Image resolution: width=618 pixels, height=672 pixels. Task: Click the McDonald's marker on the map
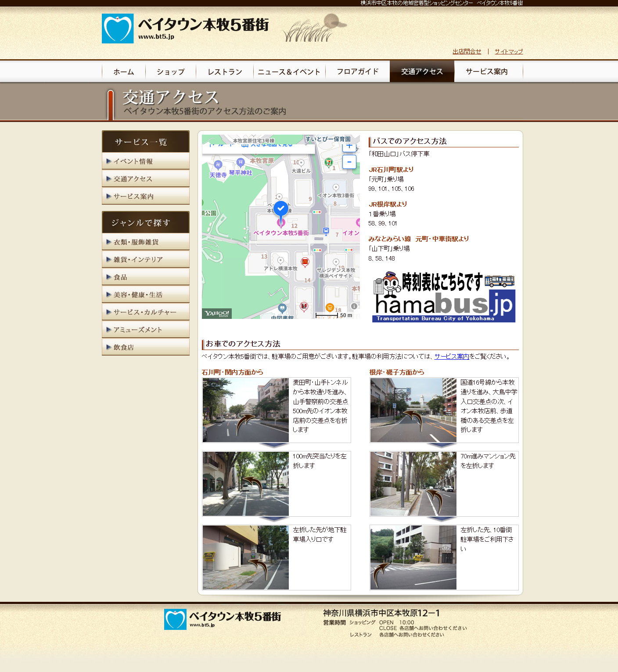coord(305,262)
